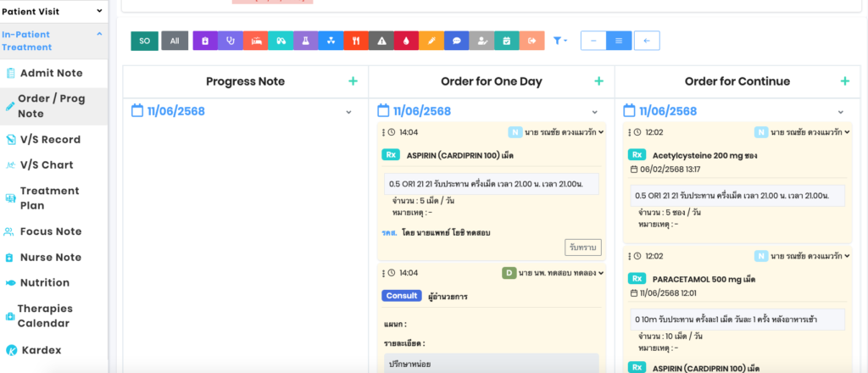This screenshot has width=868, height=373.
Task: Click the green calendar check filter icon
Action: 507,41
